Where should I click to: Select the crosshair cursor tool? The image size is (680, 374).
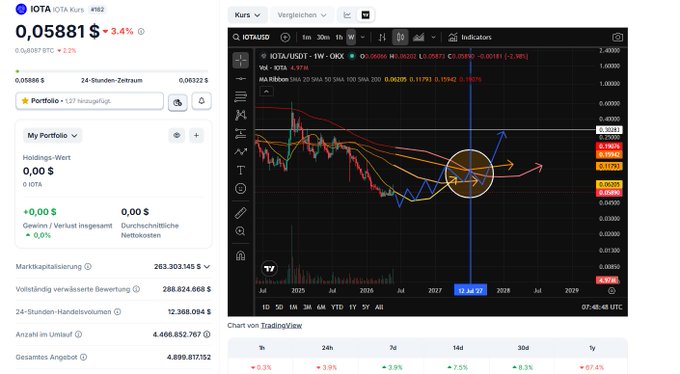click(x=241, y=60)
